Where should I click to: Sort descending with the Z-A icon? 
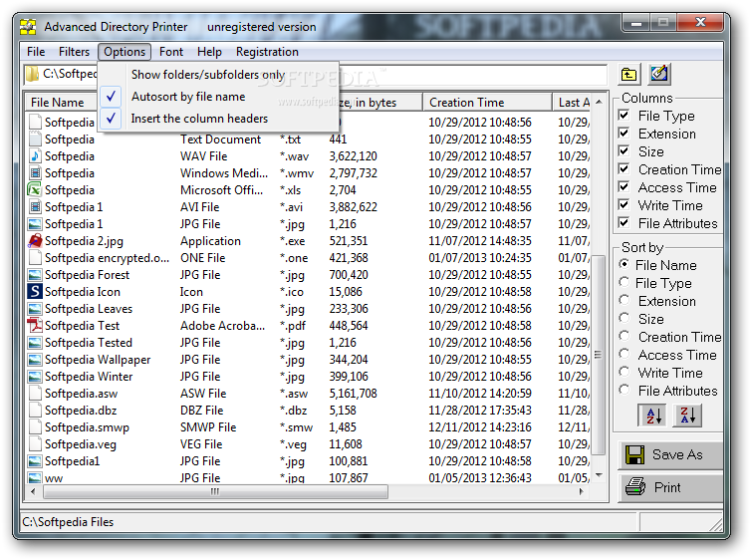[687, 416]
